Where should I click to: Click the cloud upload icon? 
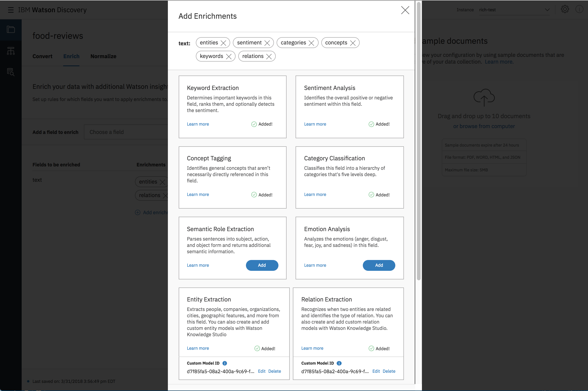pyautogui.click(x=484, y=97)
